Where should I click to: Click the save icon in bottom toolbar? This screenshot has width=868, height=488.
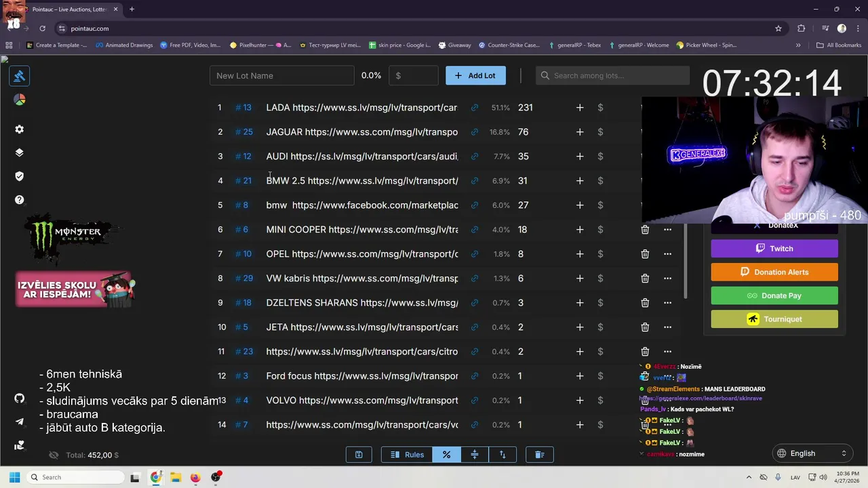click(x=359, y=455)
